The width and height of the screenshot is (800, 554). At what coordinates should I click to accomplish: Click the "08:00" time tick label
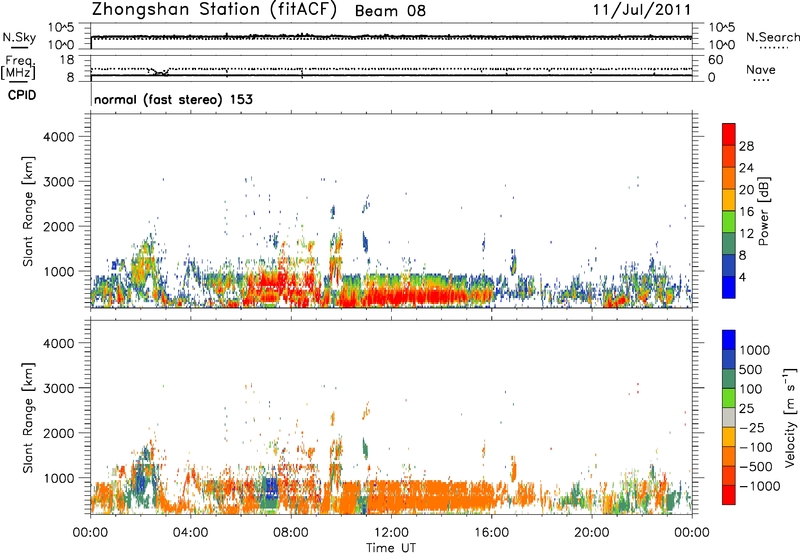tap(291, 533)
